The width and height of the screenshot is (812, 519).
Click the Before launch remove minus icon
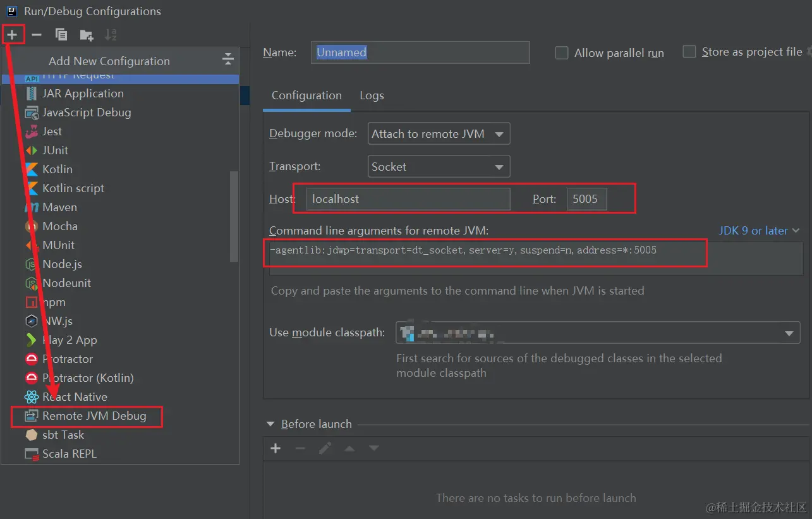click(x=300, y=448)
